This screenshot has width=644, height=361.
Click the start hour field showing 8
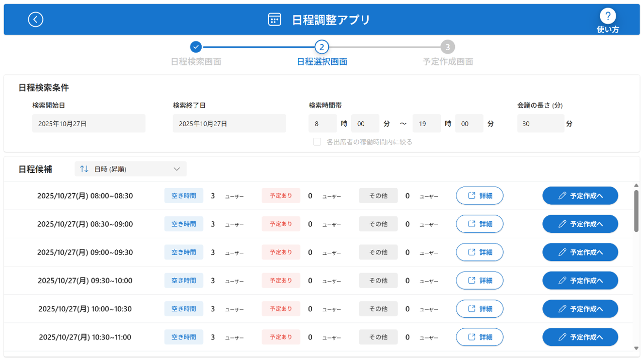323,123
